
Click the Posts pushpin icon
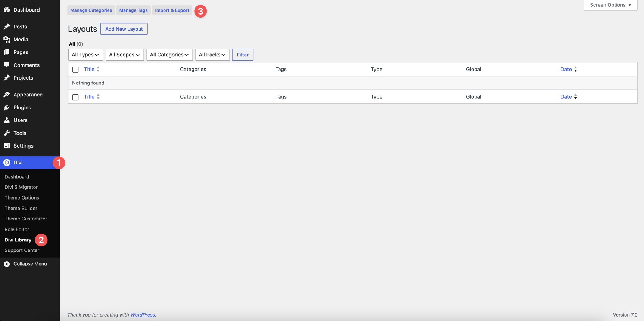(x=7, y=27)
